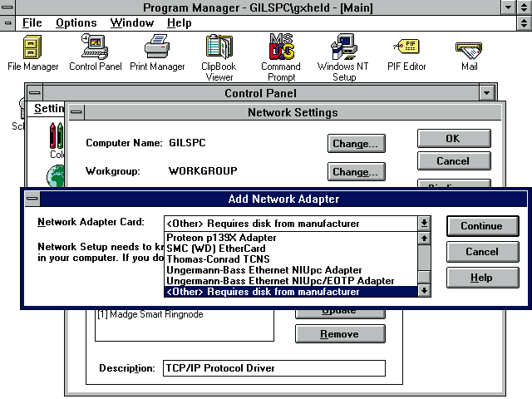Click the Remove button in Network Settings

pos(339,334)
